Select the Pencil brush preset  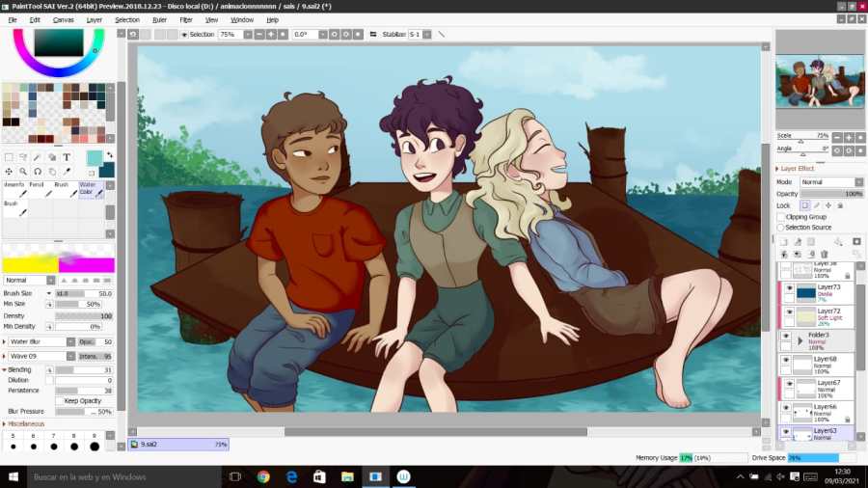(41, 189)
